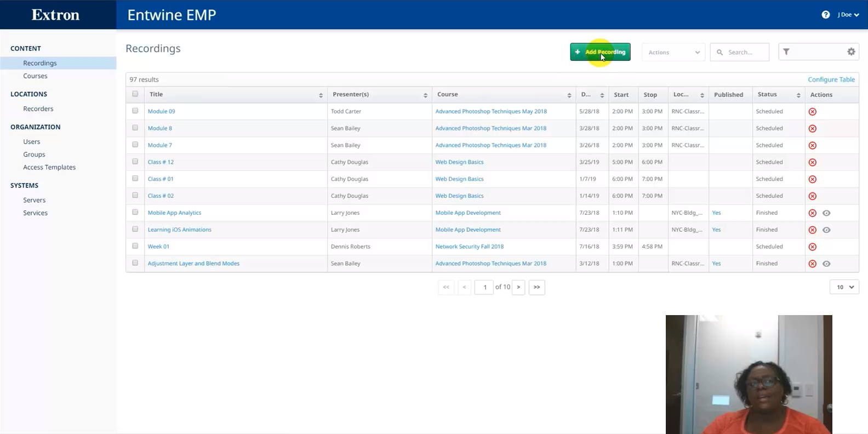This screenshot has height=434, width=868.
Task: Sort table by Location column arrows
Action: (702, 95)
